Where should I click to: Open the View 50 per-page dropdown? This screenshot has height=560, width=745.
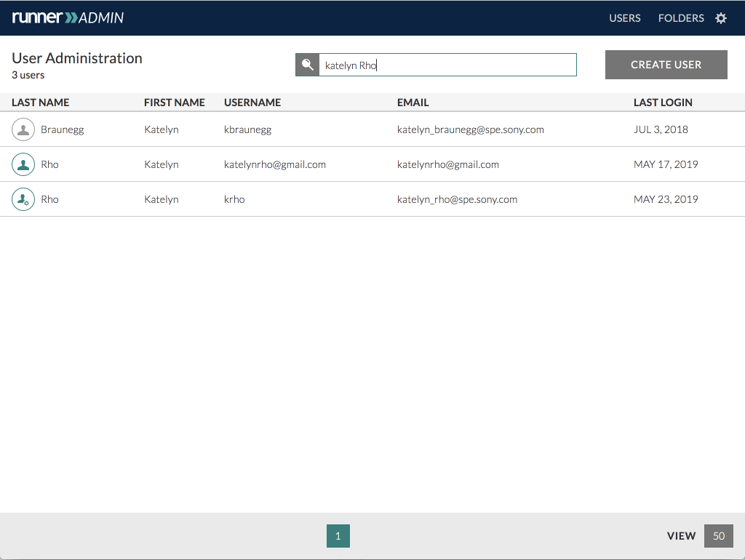tap(718, 536)
